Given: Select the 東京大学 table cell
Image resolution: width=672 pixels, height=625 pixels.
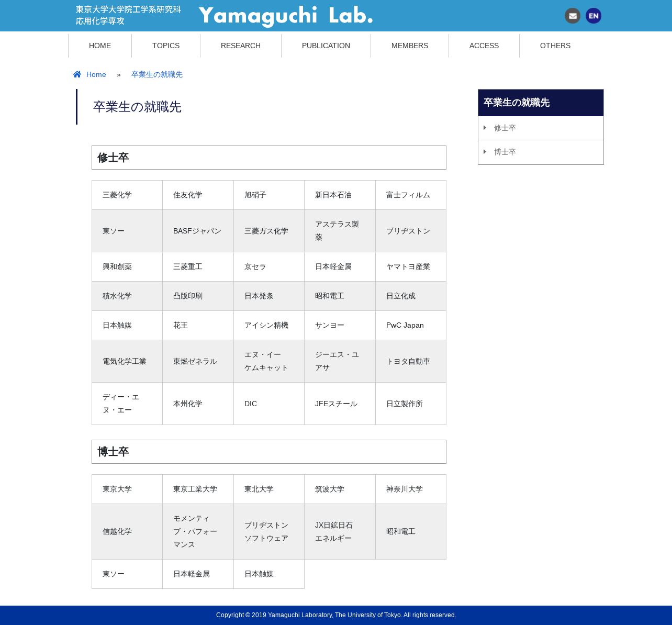Looking at the screenshot, I should [x=127, y=489].
